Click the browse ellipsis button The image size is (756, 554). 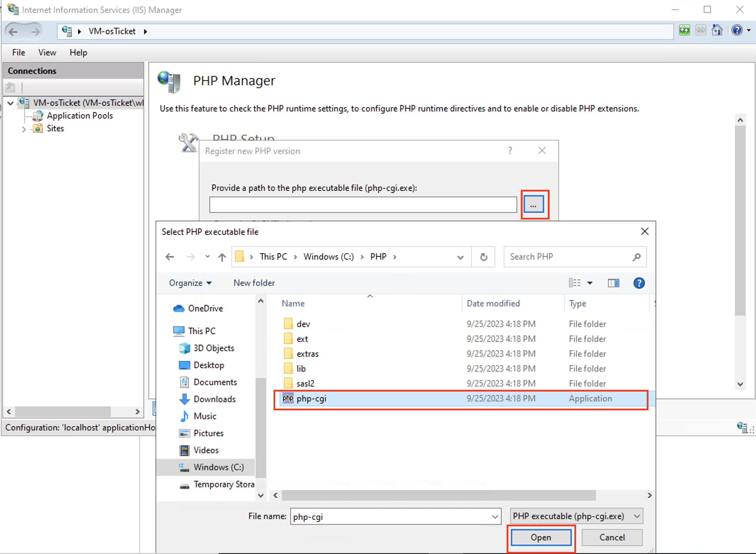click(533, 205)
